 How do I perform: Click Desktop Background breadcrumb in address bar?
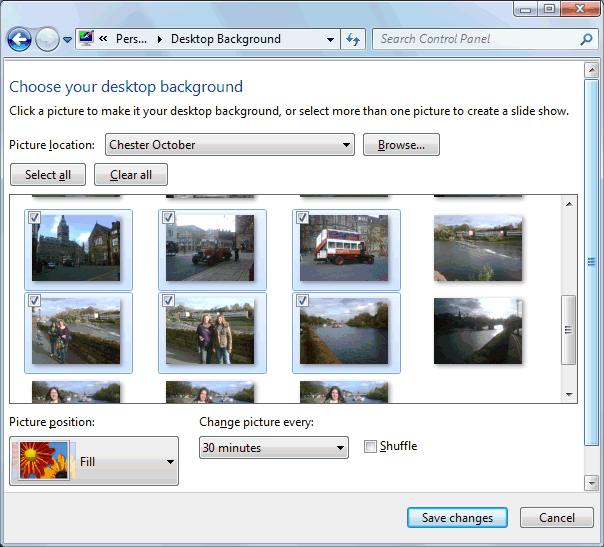(225, 39)
